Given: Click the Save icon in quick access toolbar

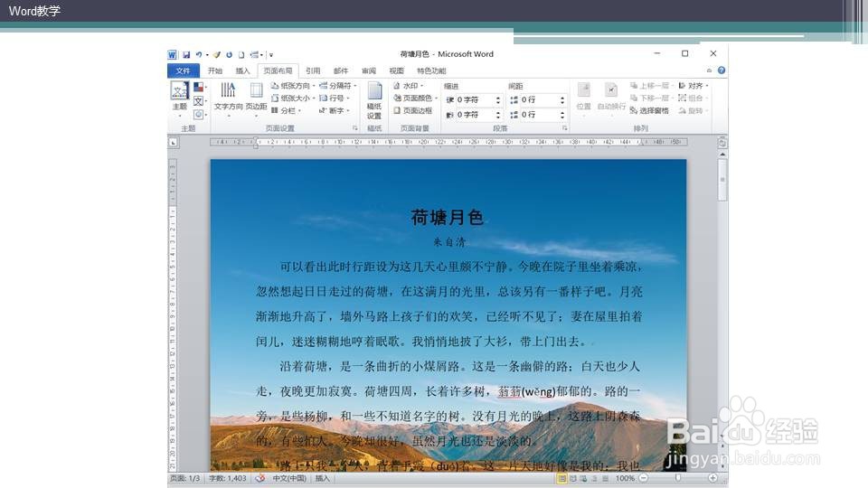Looking at the screenshot, I should pos(186,55).
